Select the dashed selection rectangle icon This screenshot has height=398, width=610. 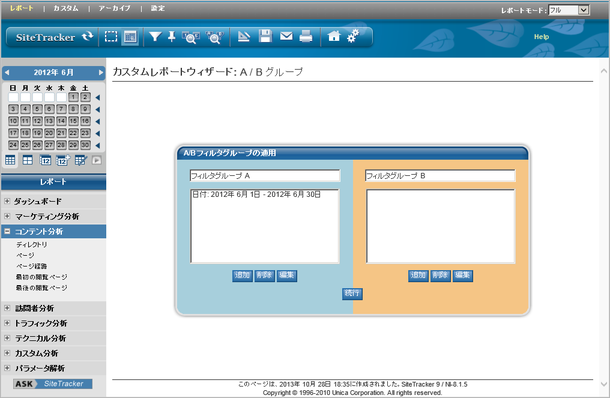pyautogui.click(x=111, y=37)
